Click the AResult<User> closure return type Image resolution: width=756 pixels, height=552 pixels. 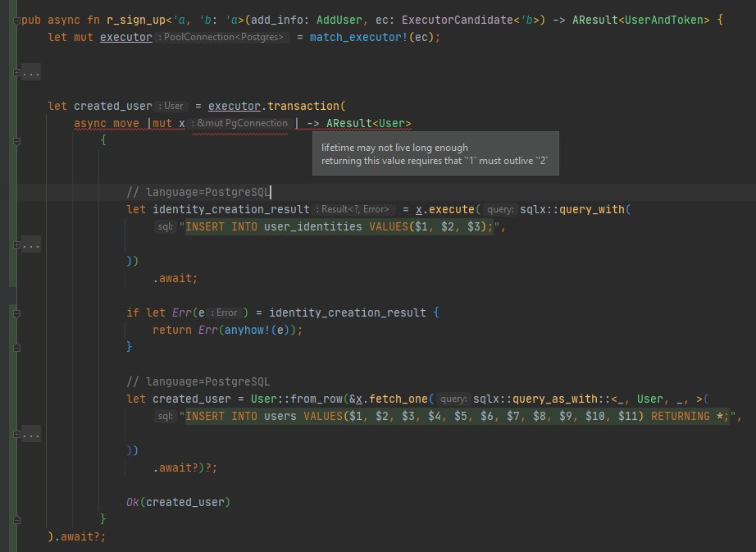coord(369,123)
